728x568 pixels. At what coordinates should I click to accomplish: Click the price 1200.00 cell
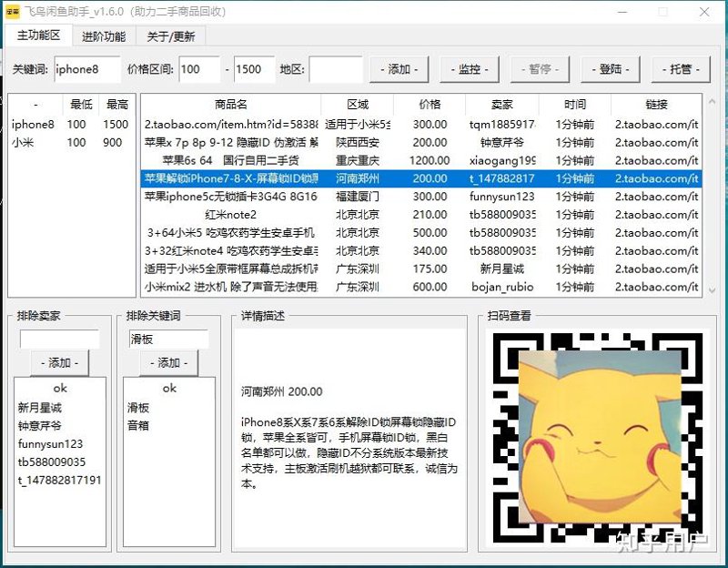coord(430,161)
